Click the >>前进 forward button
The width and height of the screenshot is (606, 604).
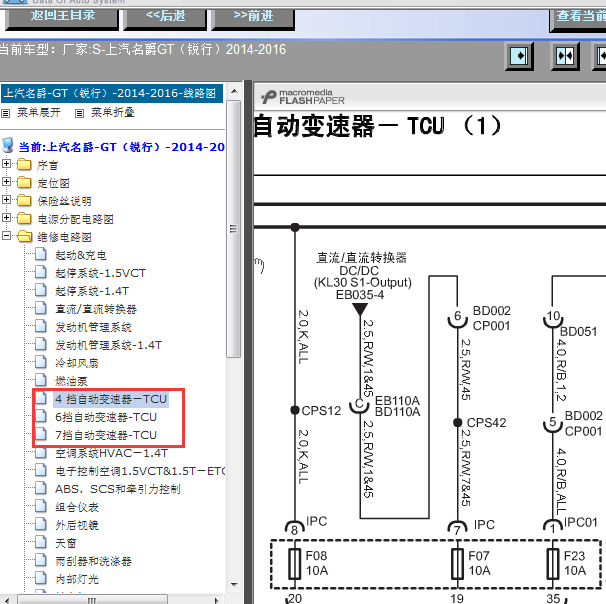[x=253, y=18]
